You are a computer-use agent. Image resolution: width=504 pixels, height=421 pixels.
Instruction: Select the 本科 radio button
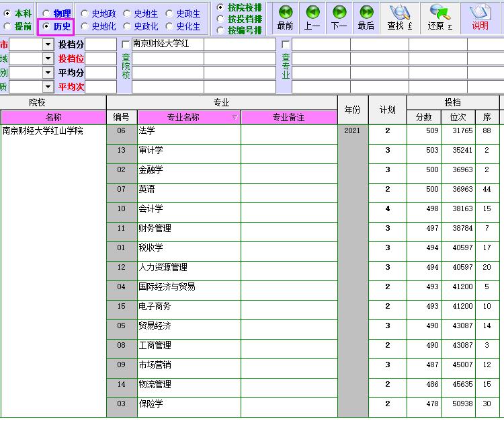[x=7, y=13]
